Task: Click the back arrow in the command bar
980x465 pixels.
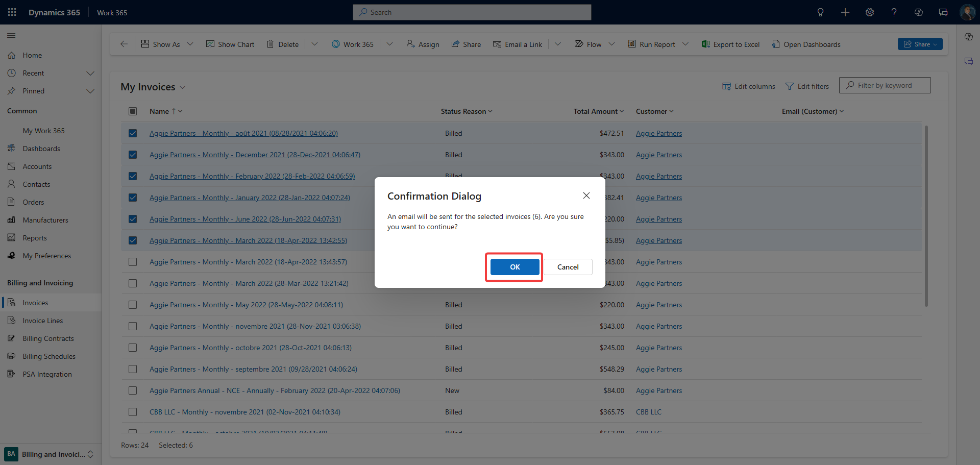Action: click(124, 44)
